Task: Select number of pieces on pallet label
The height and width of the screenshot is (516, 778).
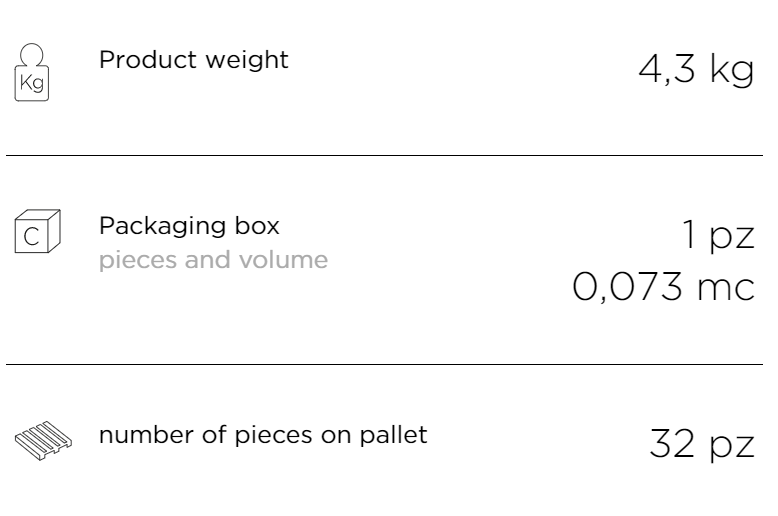Action: click(263, 436)
